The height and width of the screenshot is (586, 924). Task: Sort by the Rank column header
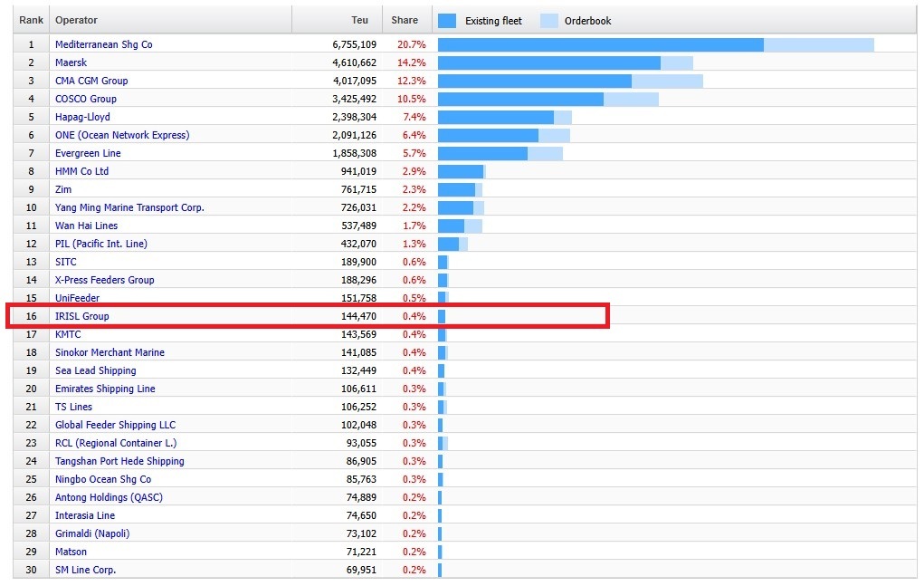[x=32, y=20]
